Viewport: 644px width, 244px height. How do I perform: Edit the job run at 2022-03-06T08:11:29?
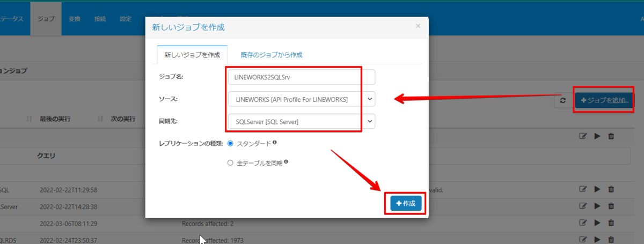pyautogui.click(x=583, y=223)
